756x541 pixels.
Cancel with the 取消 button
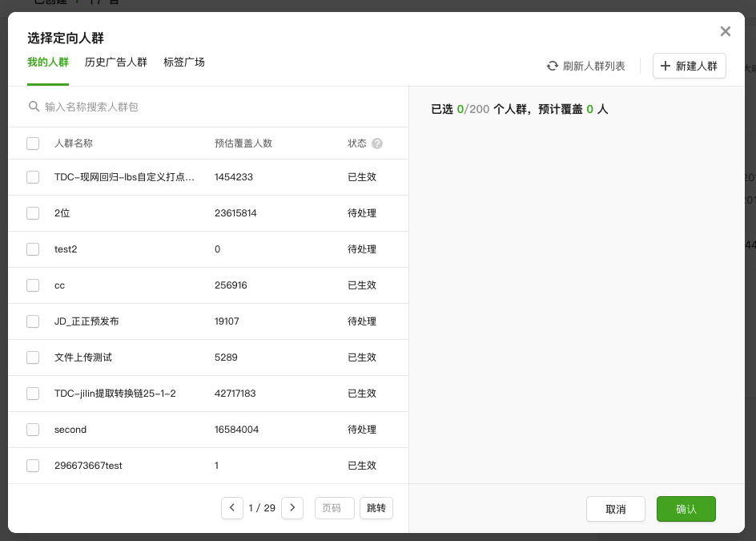(616, 509)
